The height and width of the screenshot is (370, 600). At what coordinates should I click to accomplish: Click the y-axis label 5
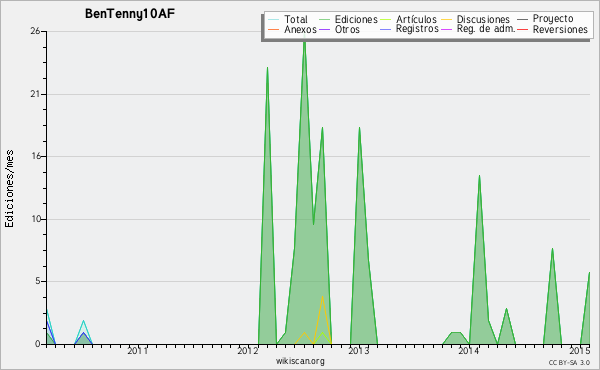pos(38,281)
